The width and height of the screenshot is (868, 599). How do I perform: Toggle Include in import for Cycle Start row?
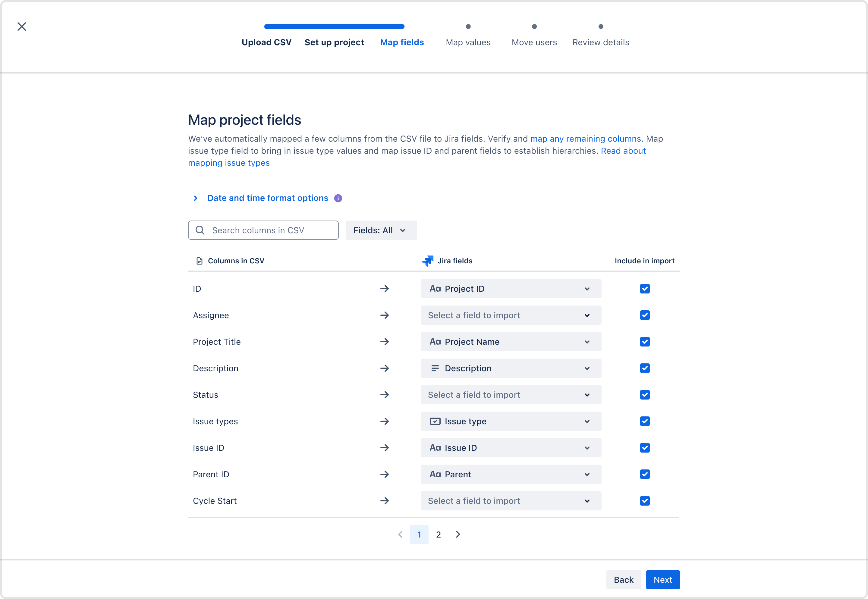(x=644, y=501)
